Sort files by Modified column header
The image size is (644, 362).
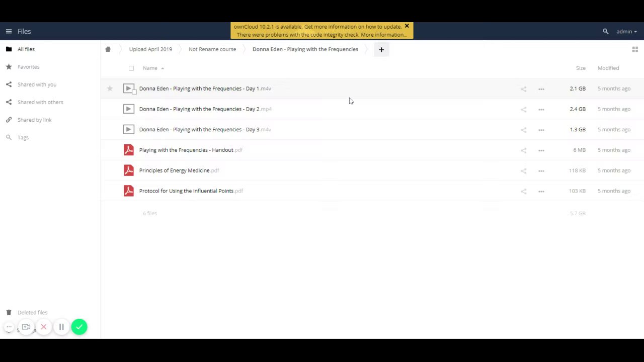point(608,68)
